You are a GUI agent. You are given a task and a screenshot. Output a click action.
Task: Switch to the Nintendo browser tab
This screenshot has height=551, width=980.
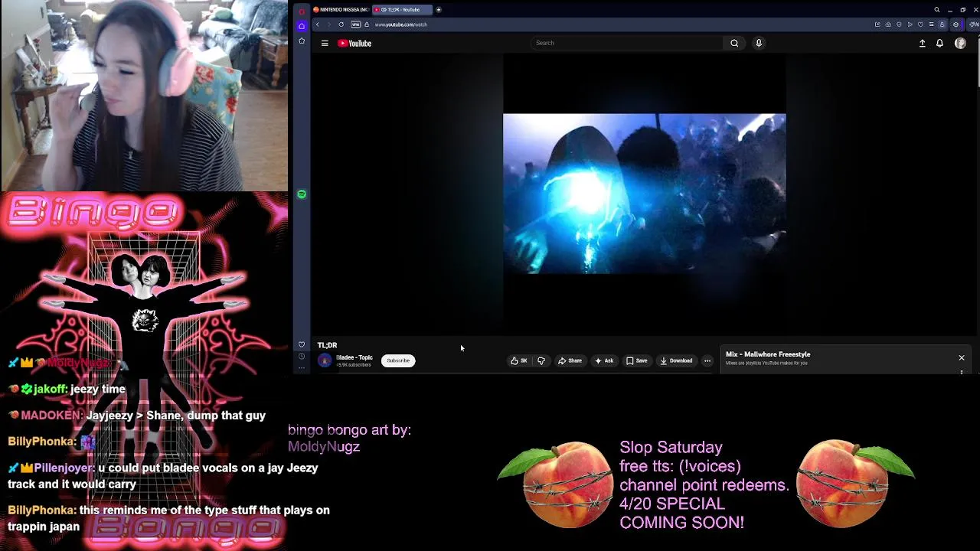tap(341, 10)
